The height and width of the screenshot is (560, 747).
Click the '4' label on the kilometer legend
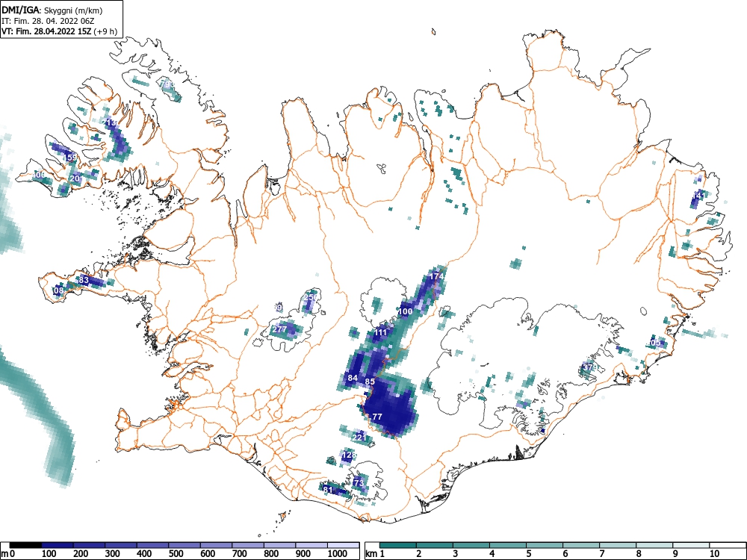[x=492, y=554]
